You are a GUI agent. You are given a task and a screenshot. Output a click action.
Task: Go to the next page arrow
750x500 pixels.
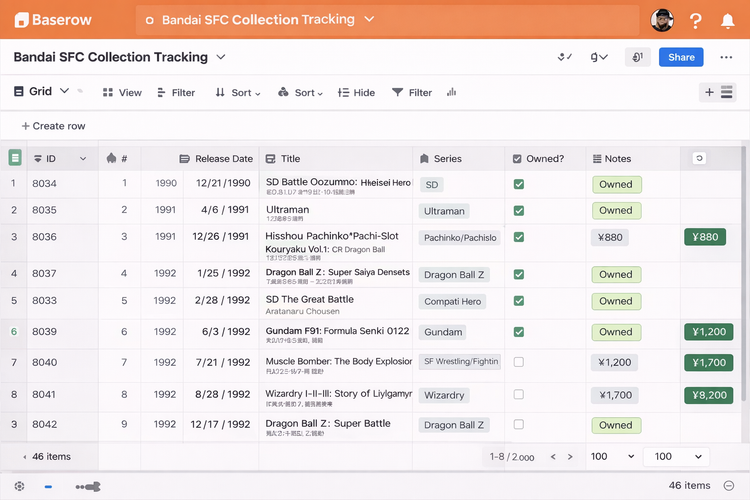(x=570, y=456)
